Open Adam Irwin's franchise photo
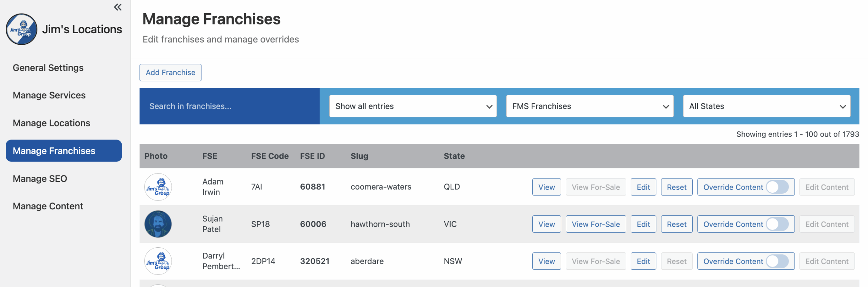 point(158,187)
